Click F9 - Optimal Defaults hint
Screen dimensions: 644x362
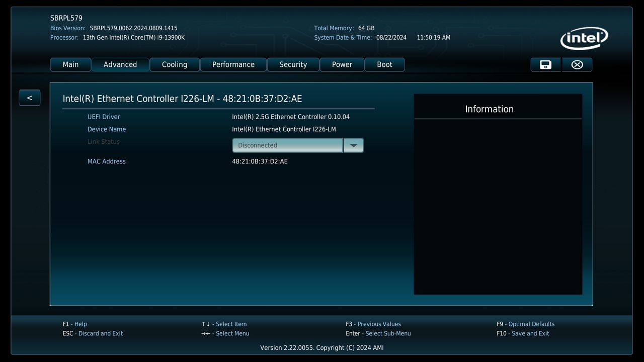click(x=525, y=324)
